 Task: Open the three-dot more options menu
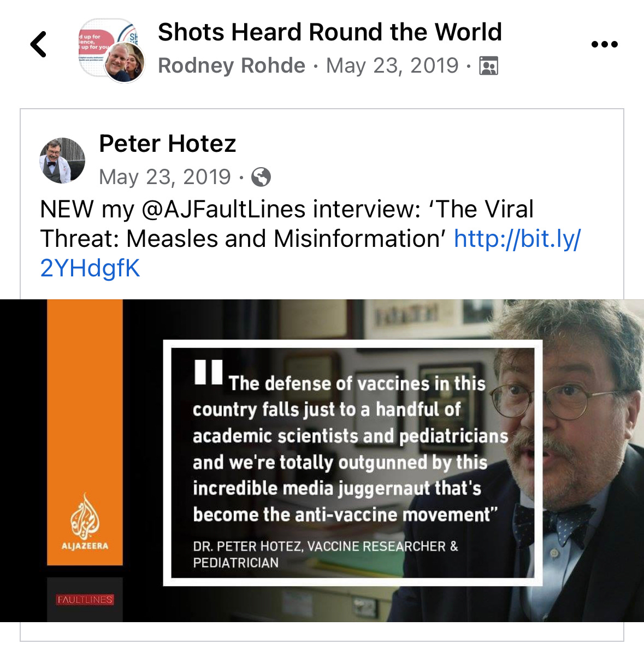point(604,44)
